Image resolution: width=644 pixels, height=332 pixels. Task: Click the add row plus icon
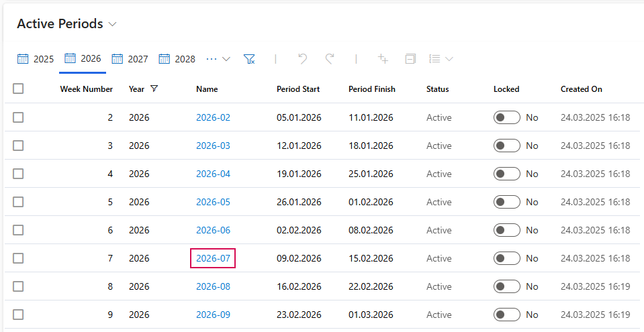point(383,59)
